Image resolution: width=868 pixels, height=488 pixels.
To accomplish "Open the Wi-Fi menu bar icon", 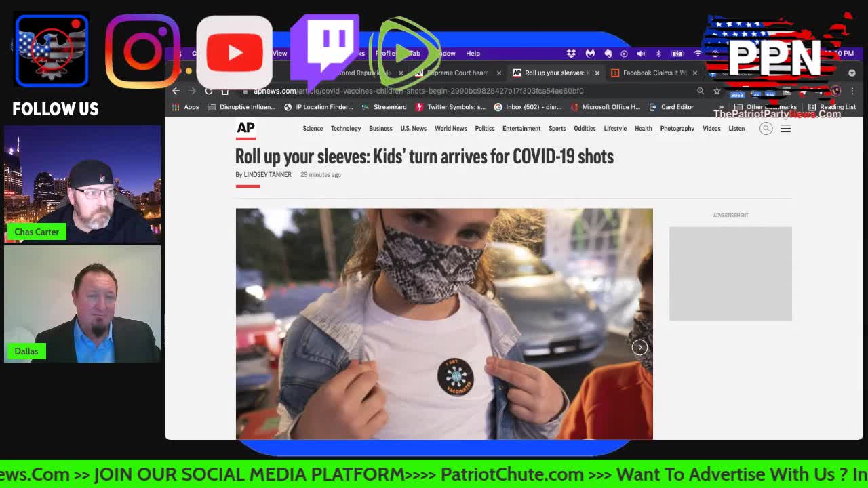I will tap(698, 54).
